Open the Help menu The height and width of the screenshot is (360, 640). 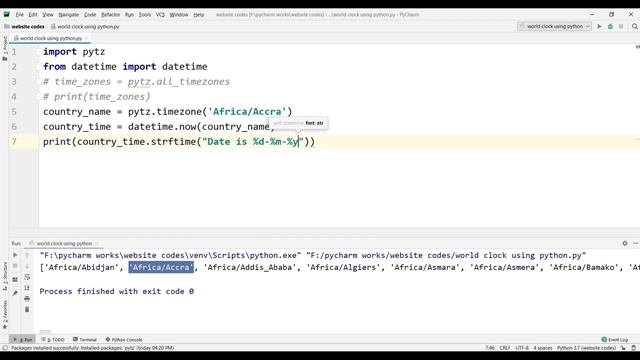(199, 15)
